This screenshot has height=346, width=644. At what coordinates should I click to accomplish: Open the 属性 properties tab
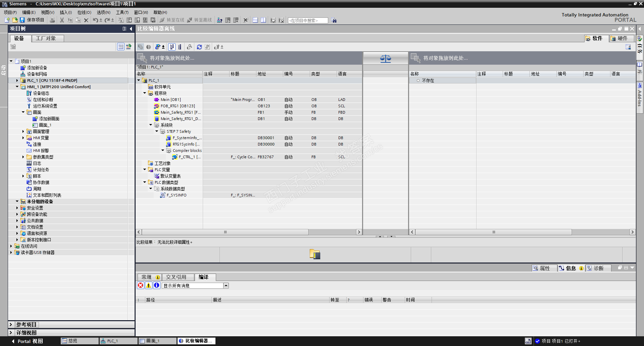(x=544, y=268)
